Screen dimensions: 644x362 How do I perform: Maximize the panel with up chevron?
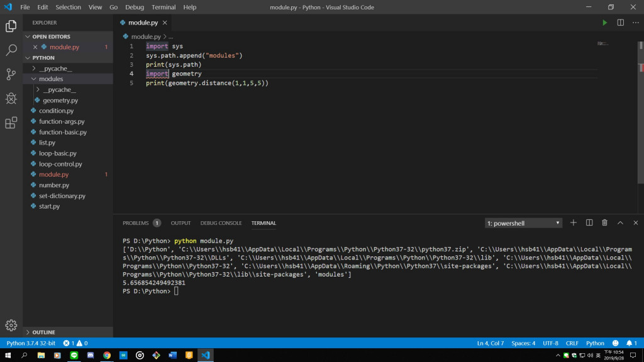click(620, 223)
